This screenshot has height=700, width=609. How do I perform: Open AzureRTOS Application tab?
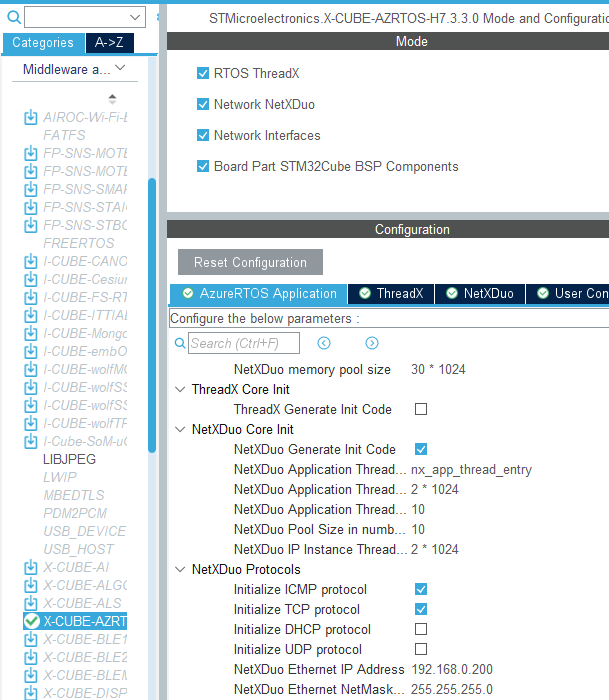(x=259, y=294)
